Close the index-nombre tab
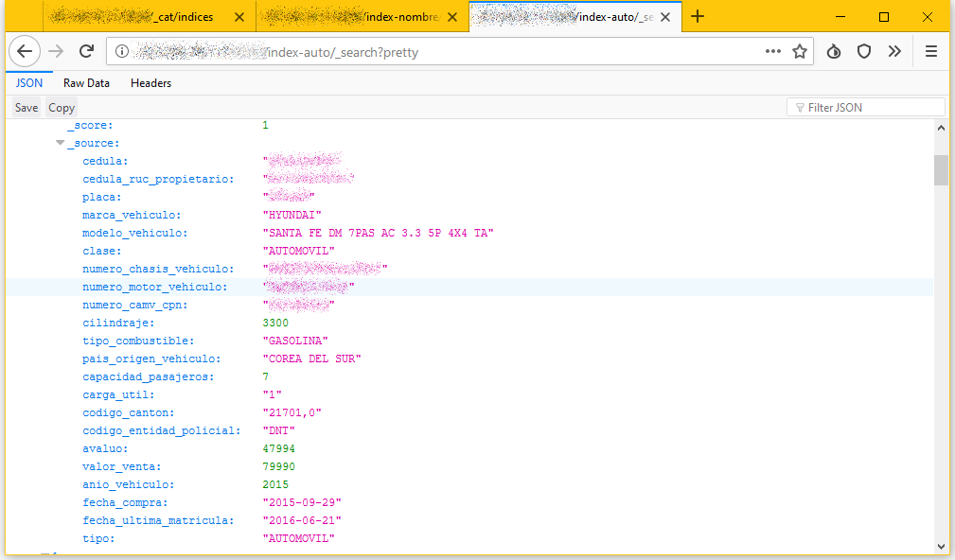 (x=451, y=17)
